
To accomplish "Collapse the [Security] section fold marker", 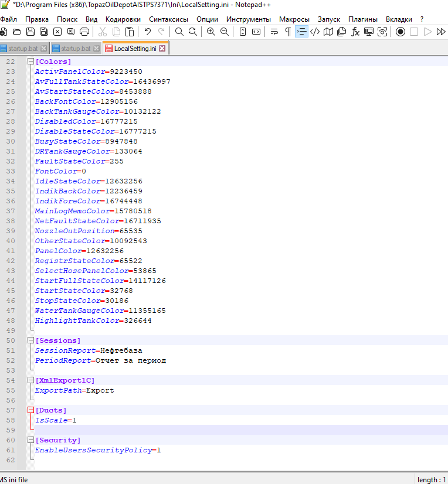I will pos(30,440).
